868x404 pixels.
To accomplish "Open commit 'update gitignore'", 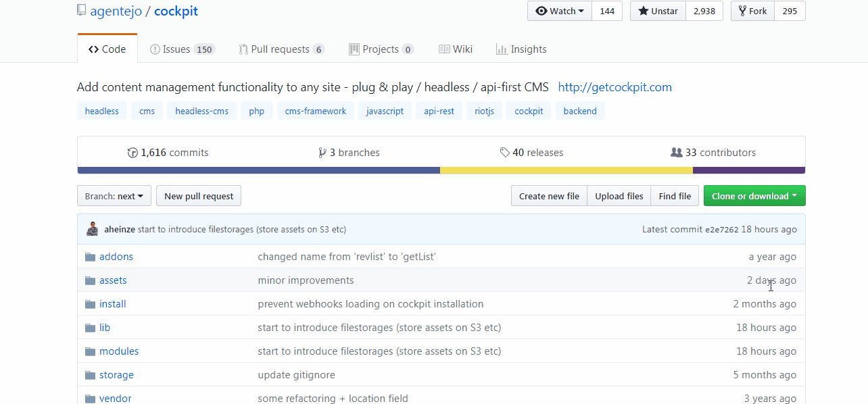I will pyautogui.click(x=296, y=375).
